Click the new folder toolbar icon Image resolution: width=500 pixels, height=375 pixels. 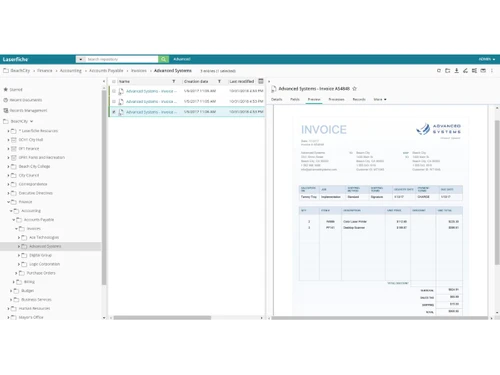[x=448, y=71]
